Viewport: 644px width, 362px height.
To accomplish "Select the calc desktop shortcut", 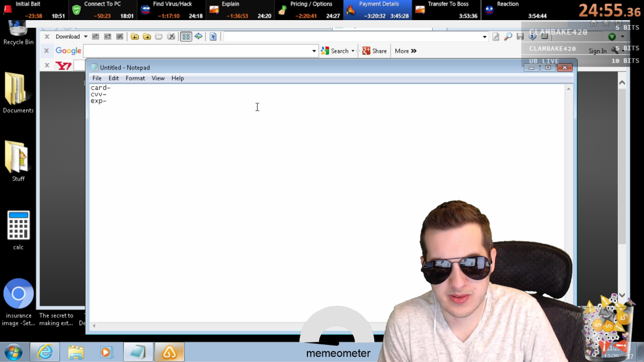I will (18, 230).
